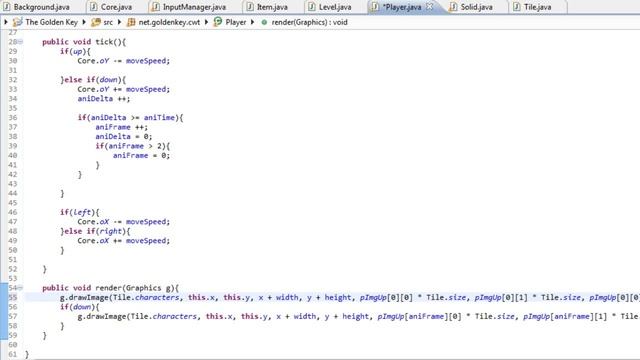This screenshot has width=640, height=360.
Task: Select The Golden Key breadcrumb entry
Action: 51,22
